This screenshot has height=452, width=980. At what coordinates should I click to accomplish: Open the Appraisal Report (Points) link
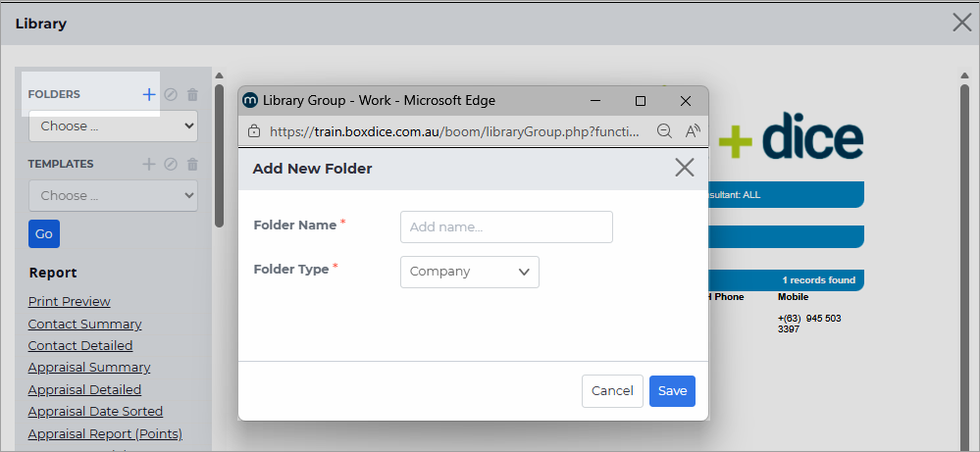106,433
